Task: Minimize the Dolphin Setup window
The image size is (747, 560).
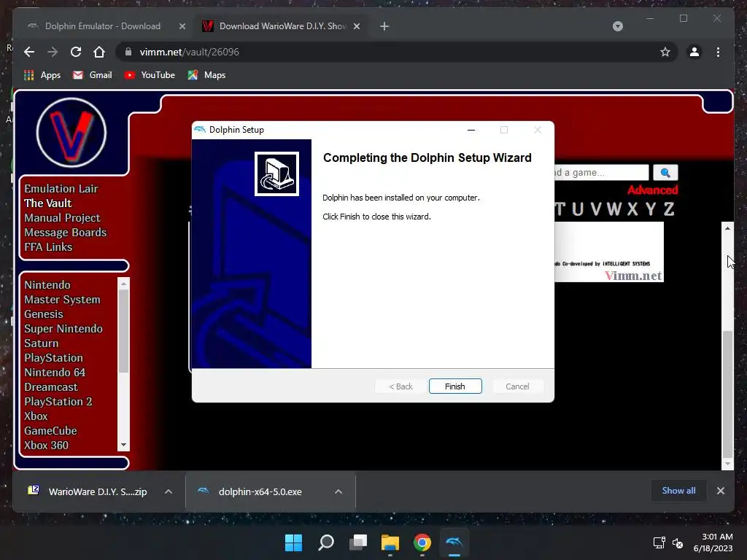Action: [471, 130]
